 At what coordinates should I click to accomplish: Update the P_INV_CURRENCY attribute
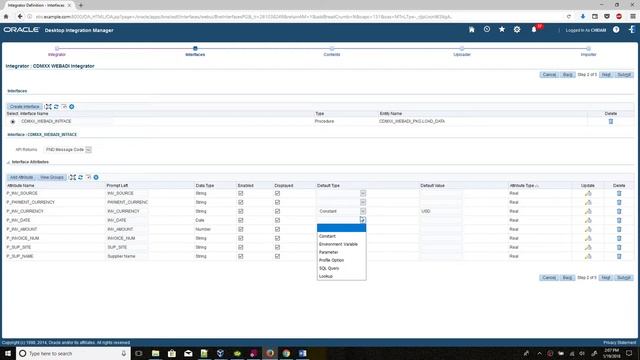point(588,211)
